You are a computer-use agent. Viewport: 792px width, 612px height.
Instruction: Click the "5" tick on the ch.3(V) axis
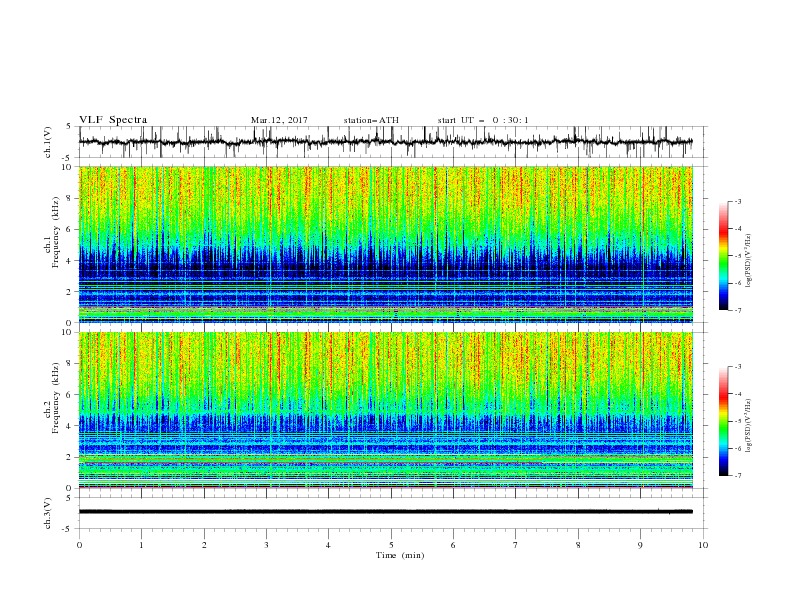point(69,498)
